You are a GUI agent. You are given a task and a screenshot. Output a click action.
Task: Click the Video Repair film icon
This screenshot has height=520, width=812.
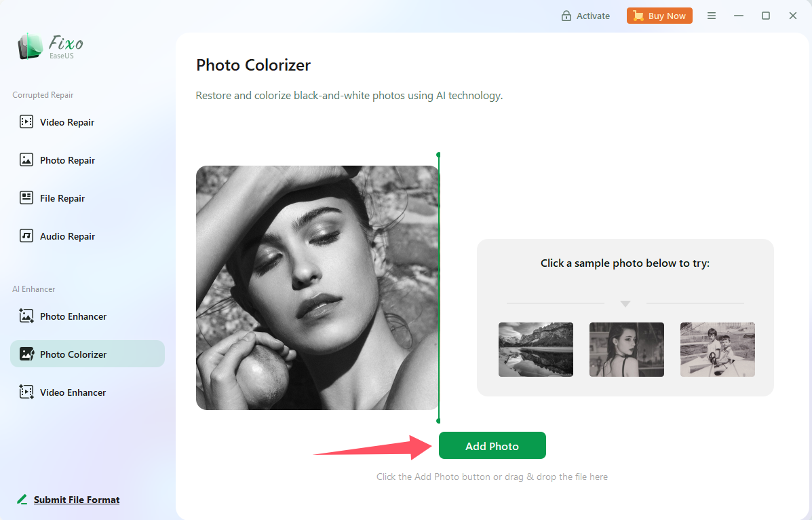pos(26,122)
